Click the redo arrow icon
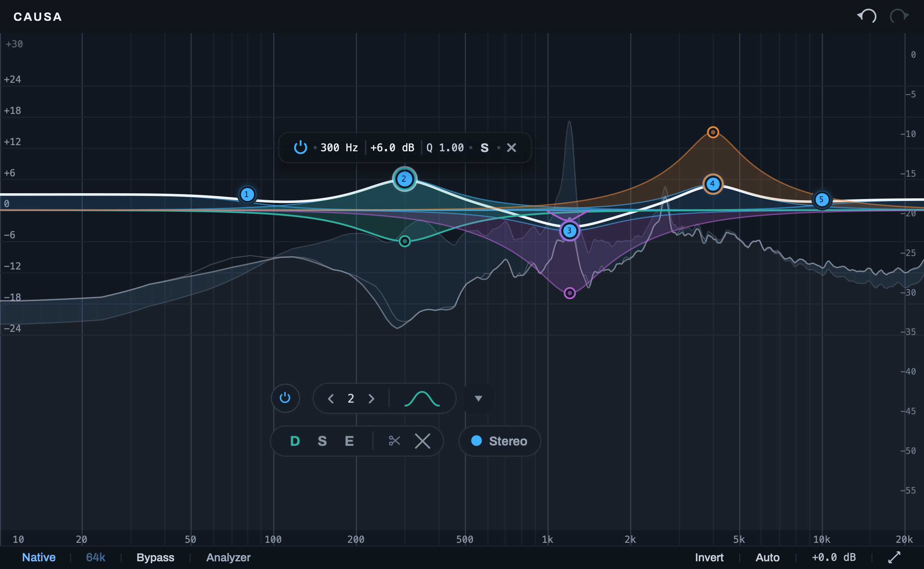This screenshot has height=569, width=924. [899, 16]
